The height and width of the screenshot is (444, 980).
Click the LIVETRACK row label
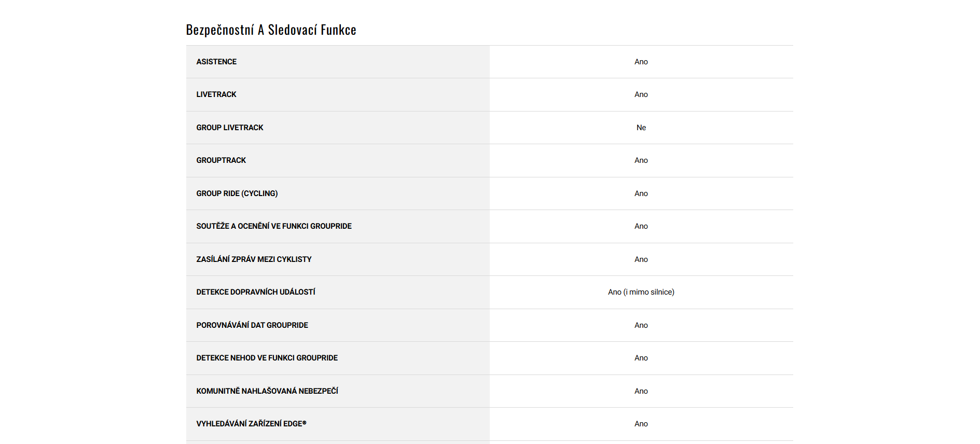coord(216,94)
